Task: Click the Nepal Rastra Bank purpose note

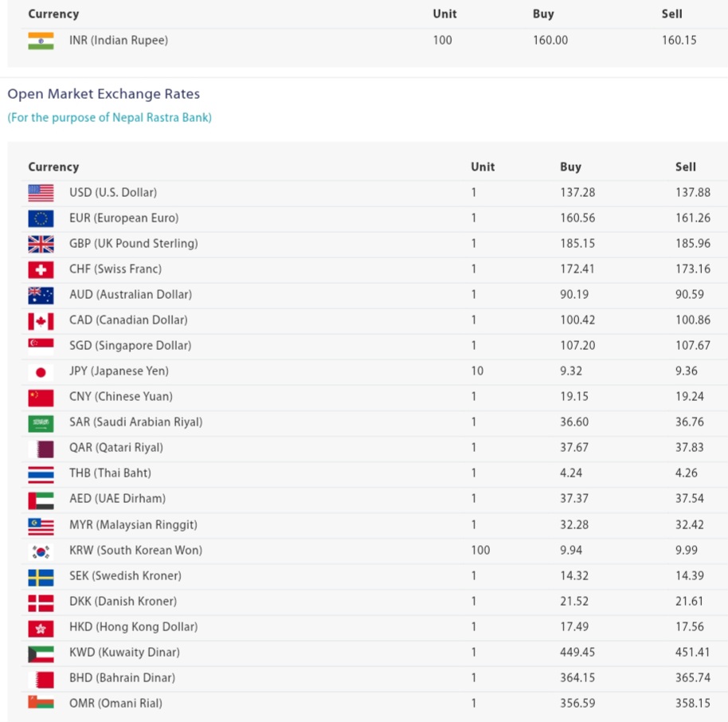Action: click(x=109, y=118)
